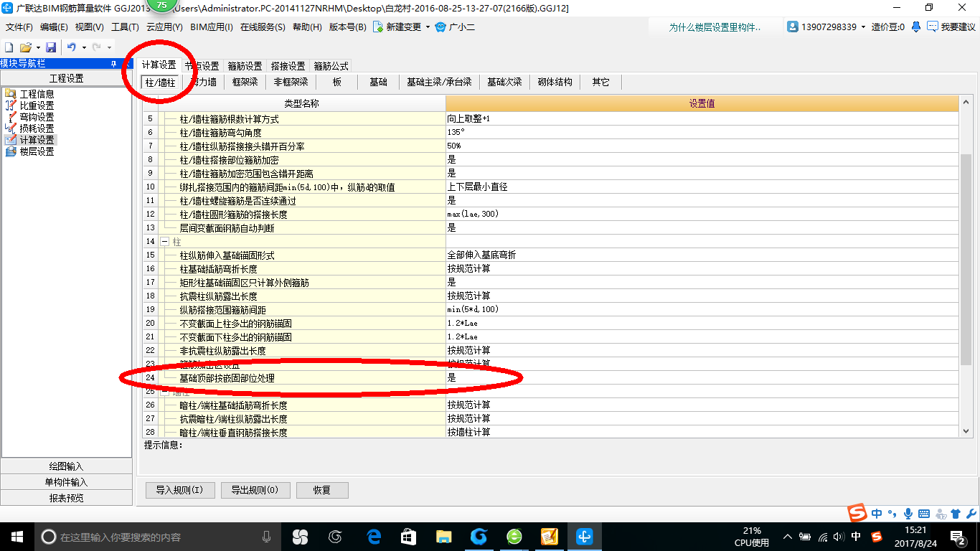Click the greyed Redo arrow icon
Viewport: 980px width, 551px height.
[96, 47]
